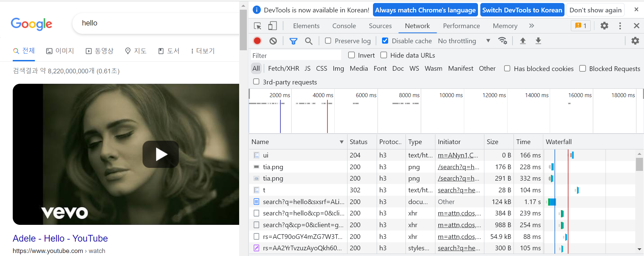Click the network Filter input field
The width and height of the screenshot is (644, 256).
pos(296,55)
